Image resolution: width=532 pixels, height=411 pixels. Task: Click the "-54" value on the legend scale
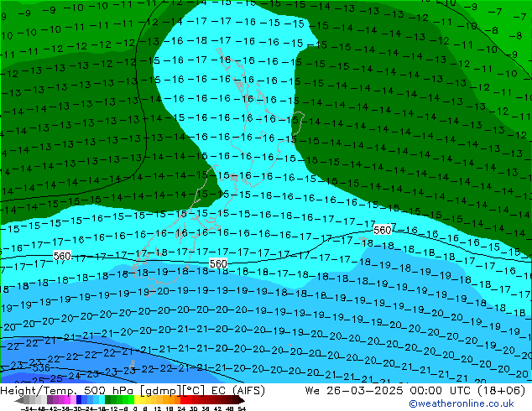click(27, 408)
